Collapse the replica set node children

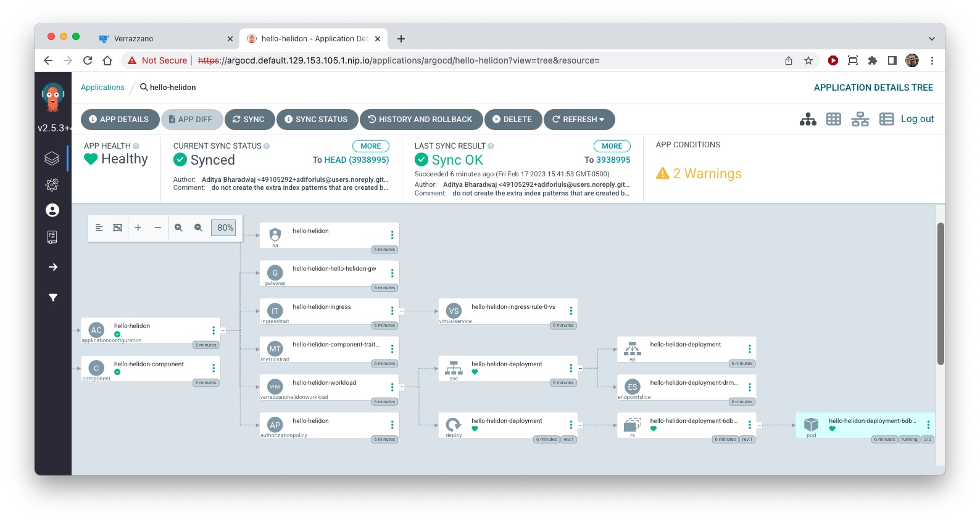coord(759,425)
